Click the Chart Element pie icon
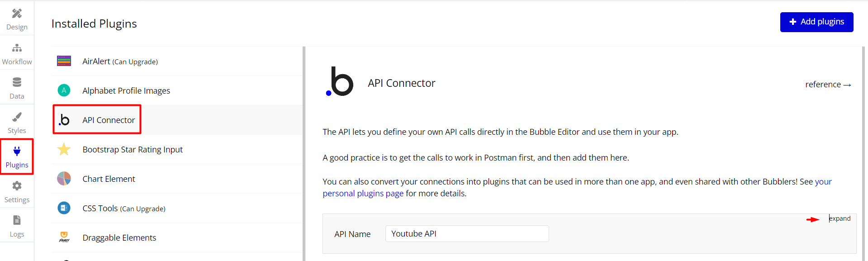 tap(64, 179)
